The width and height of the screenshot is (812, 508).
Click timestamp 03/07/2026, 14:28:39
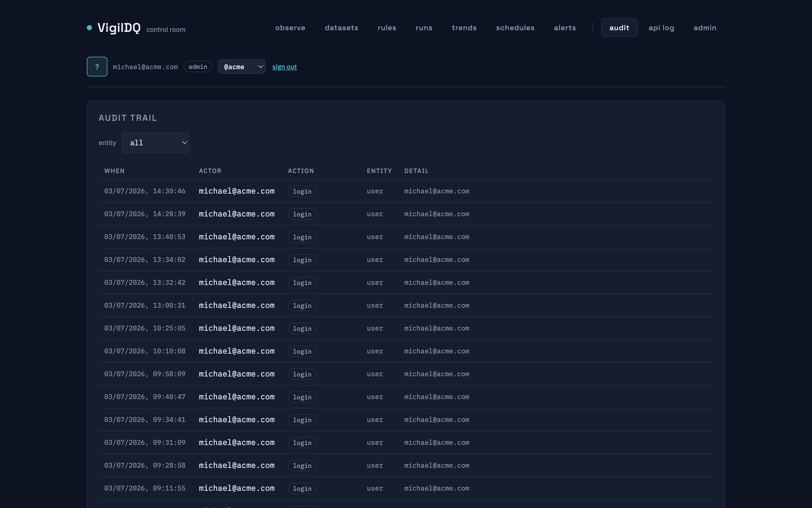pos(145,214)
